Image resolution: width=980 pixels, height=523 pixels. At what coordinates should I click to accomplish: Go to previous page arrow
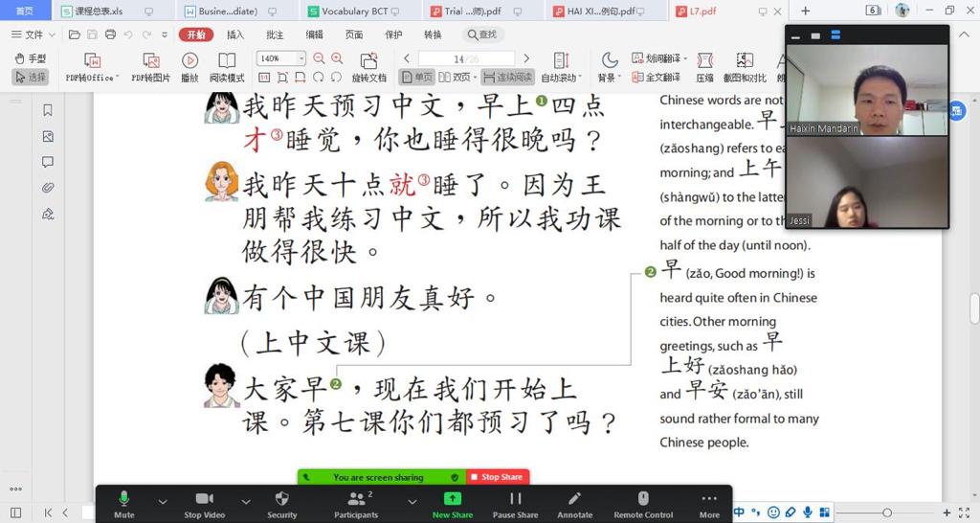(407, 58)
